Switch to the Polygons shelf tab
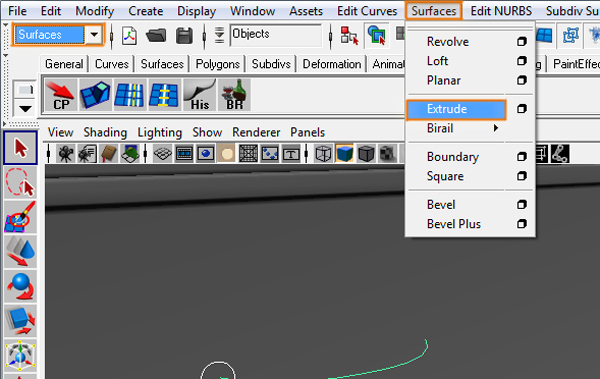 [x=218, y=64]
